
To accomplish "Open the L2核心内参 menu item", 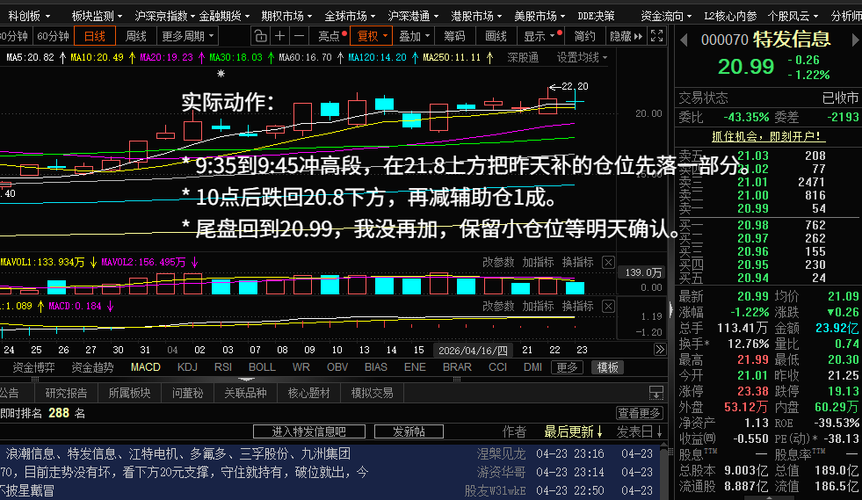I will [730, 16].
